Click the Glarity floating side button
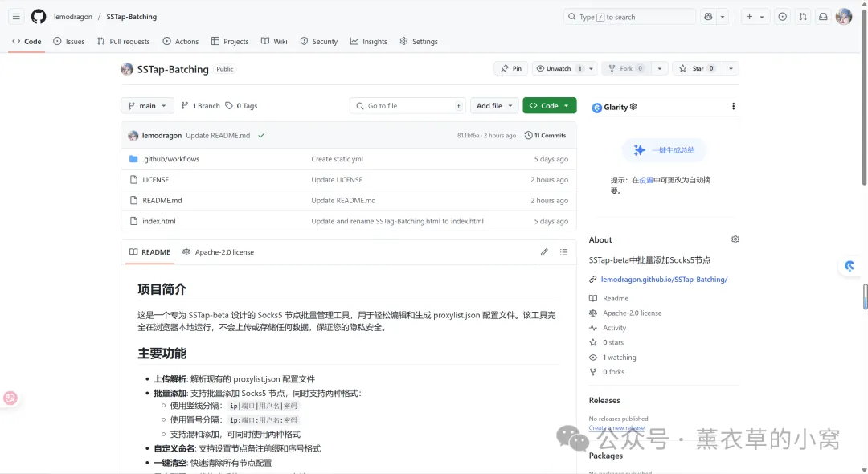The width and height of the screenshot is (868, 474). click(850, 267)
